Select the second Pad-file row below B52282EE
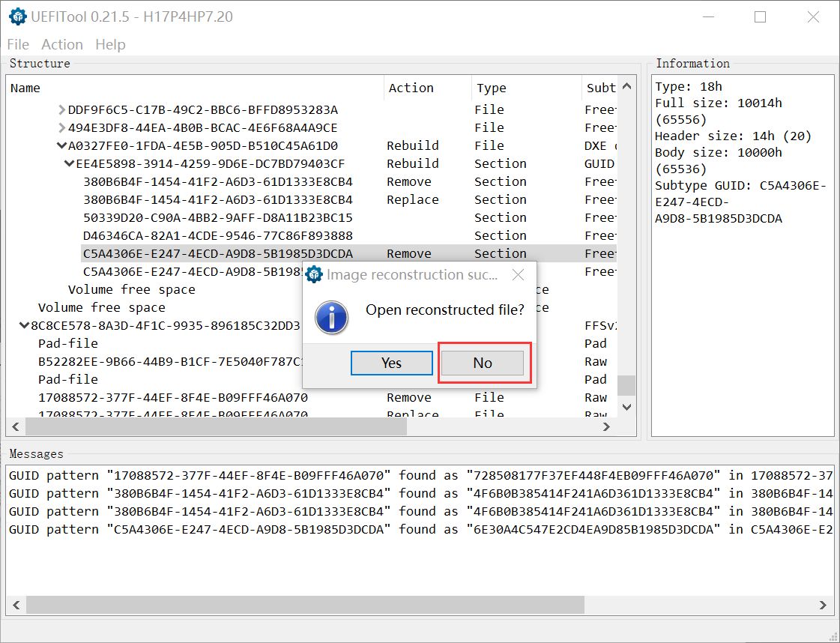 pos(68,379)
